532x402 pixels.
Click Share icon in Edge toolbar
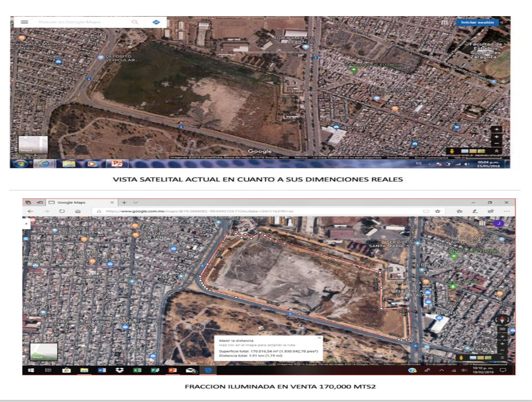coord(490,211)
